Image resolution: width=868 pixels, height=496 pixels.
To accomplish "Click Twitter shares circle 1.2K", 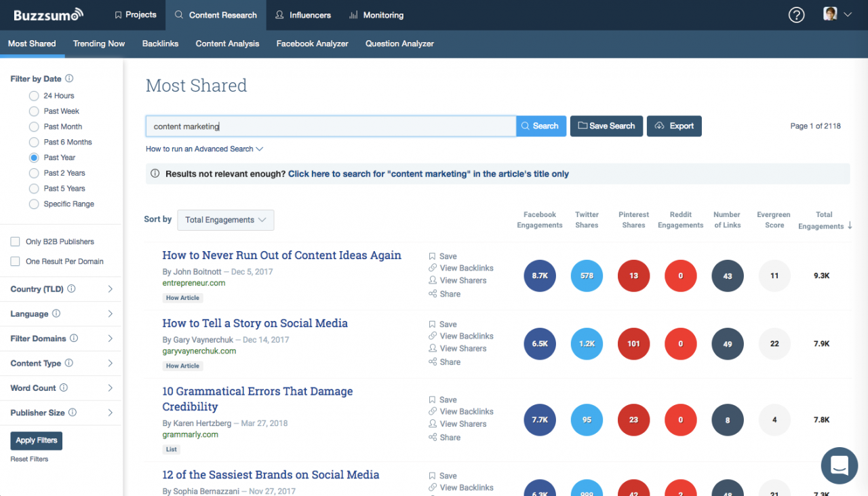I will pyautogui.click(x=587, y=344).
